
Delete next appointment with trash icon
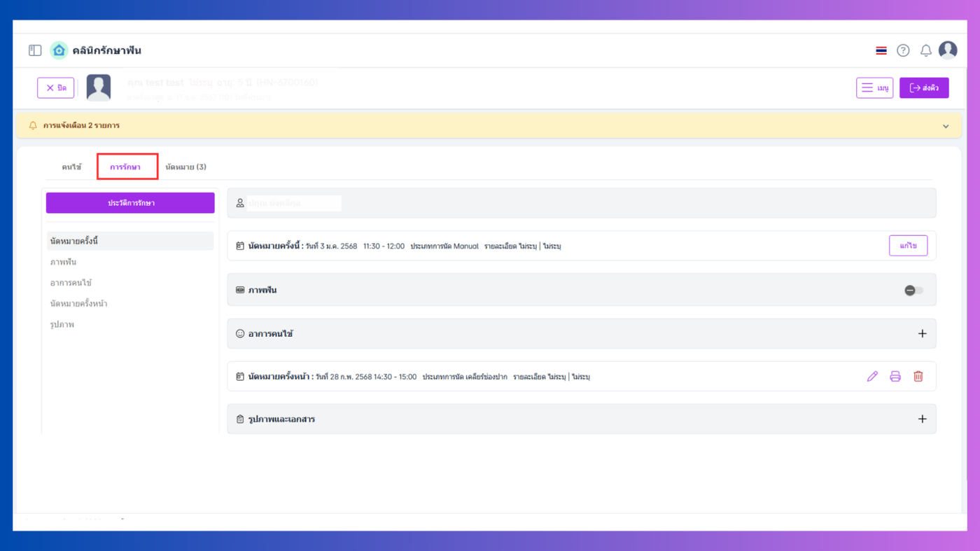pos(918,377)
